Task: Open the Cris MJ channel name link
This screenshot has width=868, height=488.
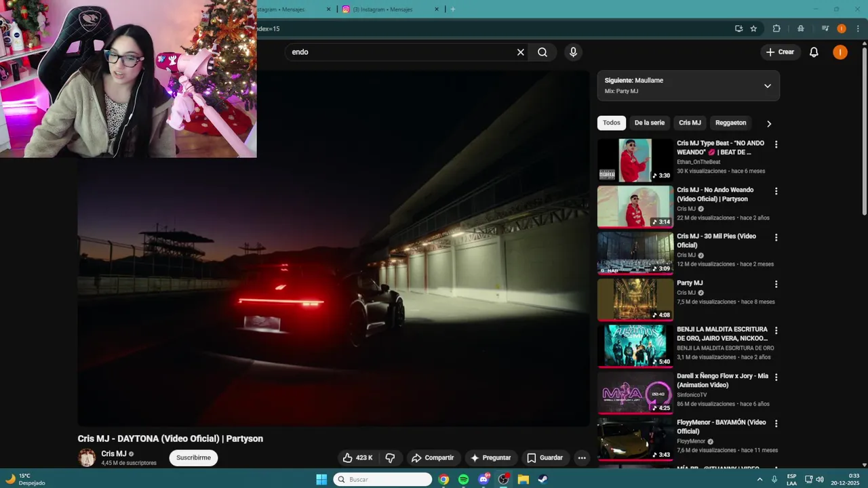Action: 114,453
